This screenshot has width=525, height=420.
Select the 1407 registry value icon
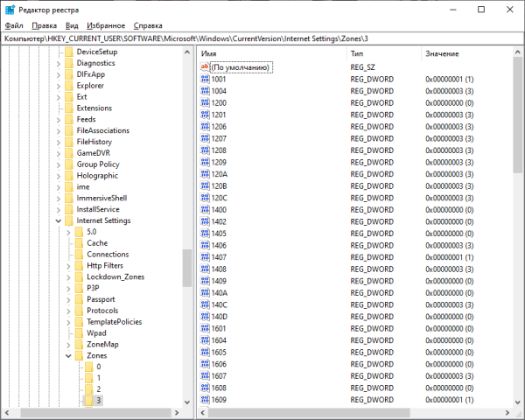[x=205, y=257]
